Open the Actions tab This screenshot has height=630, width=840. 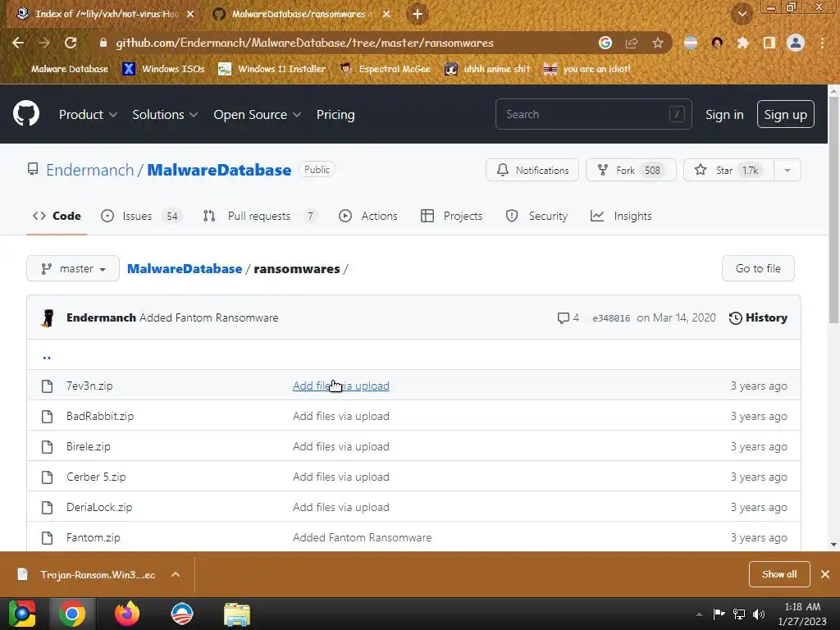(368, 216)
